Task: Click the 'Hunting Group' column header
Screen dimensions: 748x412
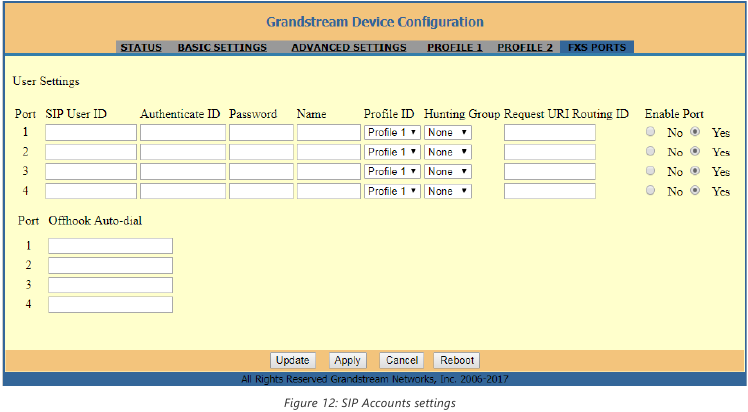Action: 462,114
